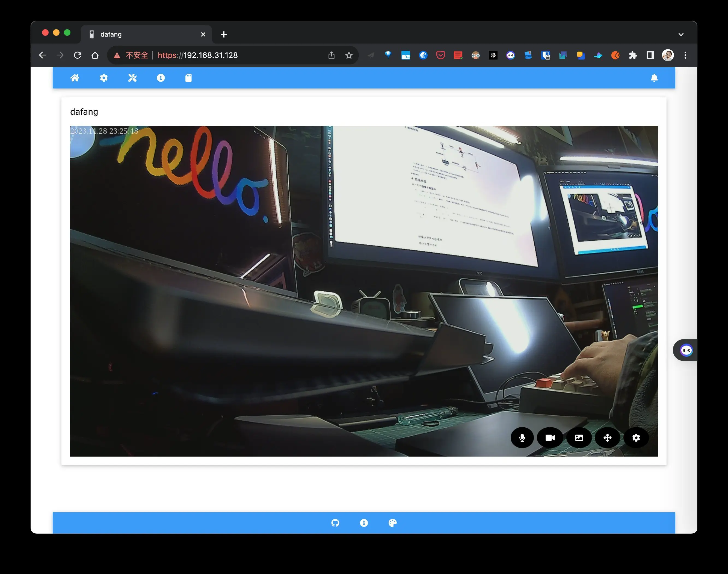
Task: Bookmark page with star icon
Action: point(348,55)
